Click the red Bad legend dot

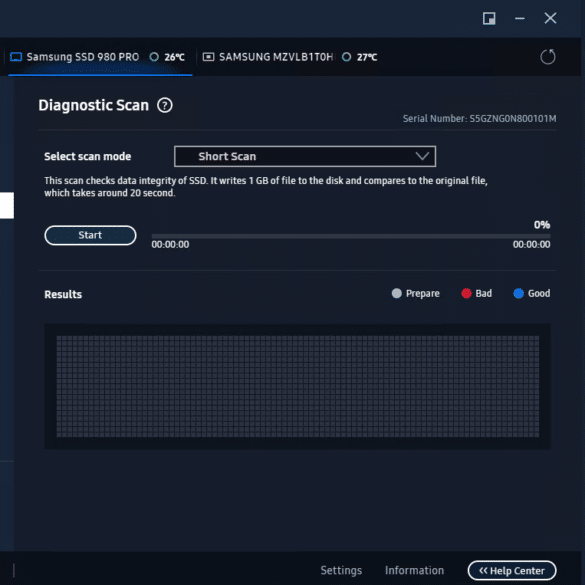pyautogui.click(x=466, y=293)
